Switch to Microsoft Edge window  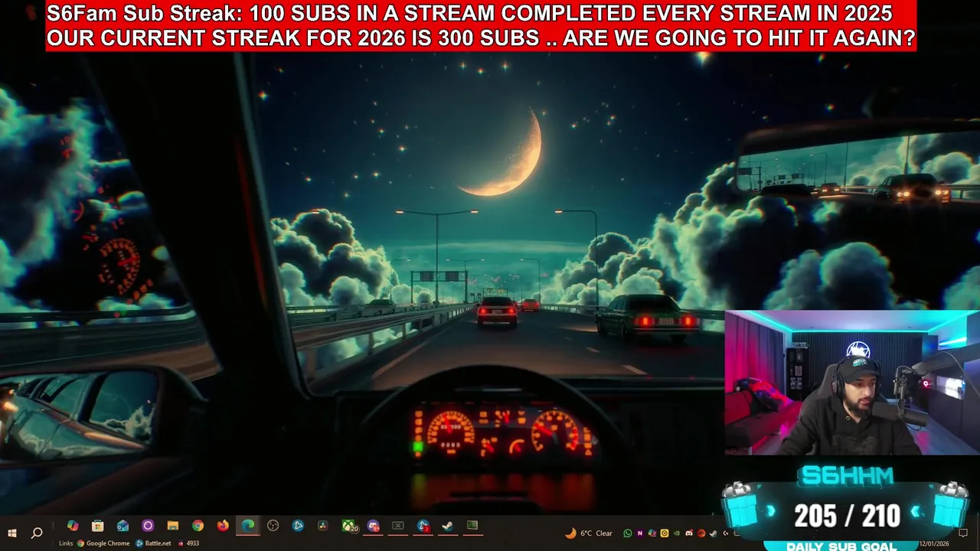(x=248, y=526)
